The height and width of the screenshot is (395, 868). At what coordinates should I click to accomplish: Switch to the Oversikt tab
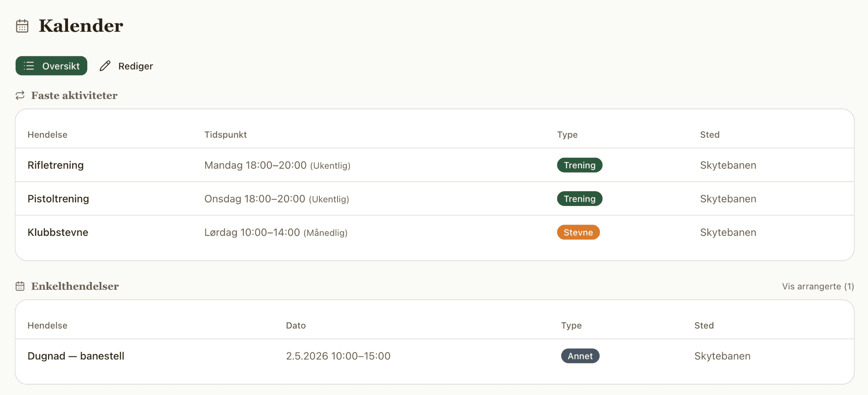[x=52, y=66]
